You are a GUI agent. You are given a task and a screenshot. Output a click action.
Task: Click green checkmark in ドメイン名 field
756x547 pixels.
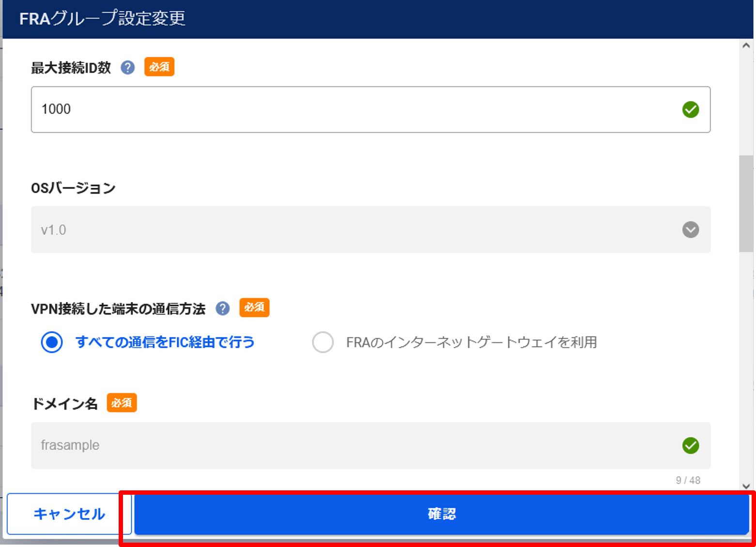(690, 445)
